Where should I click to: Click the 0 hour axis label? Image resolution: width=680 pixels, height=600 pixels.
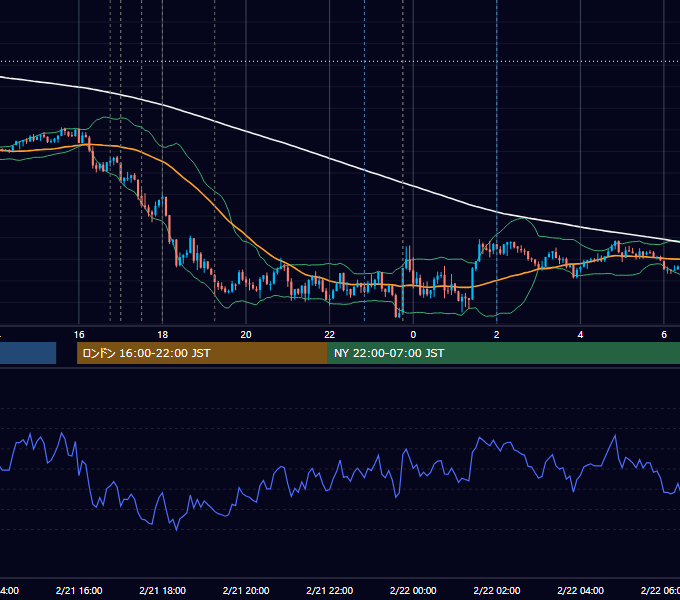tap(413, 335)
